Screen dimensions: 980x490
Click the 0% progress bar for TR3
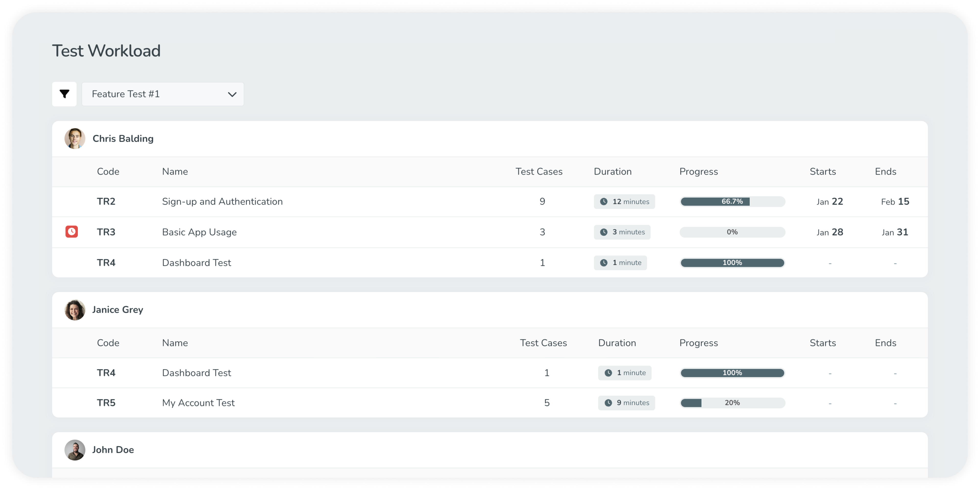(732, 232)
